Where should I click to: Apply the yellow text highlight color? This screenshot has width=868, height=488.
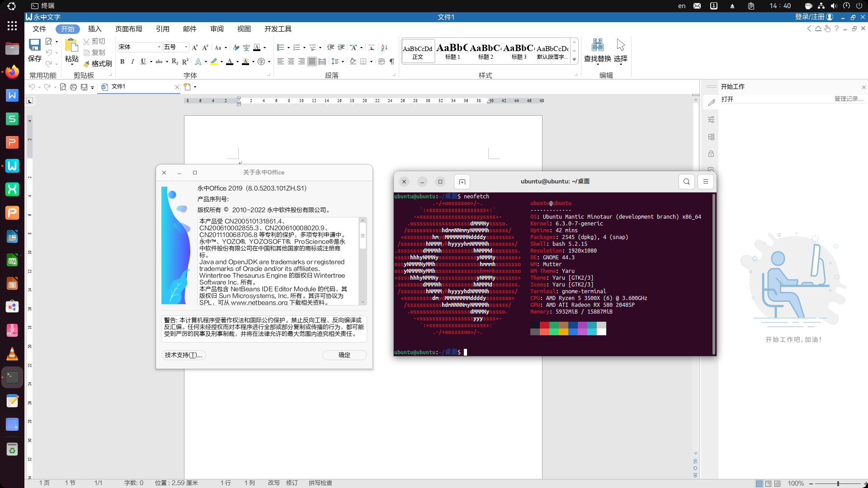coord(214,61)
